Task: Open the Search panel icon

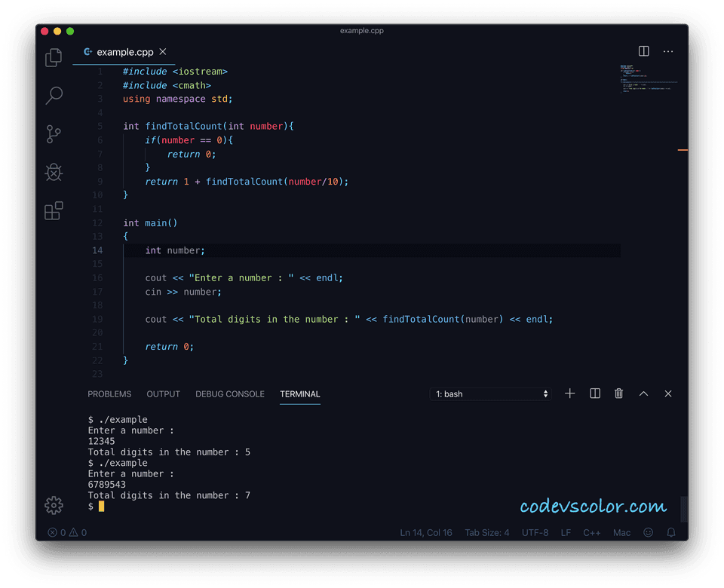Action: tap(53, 96)
